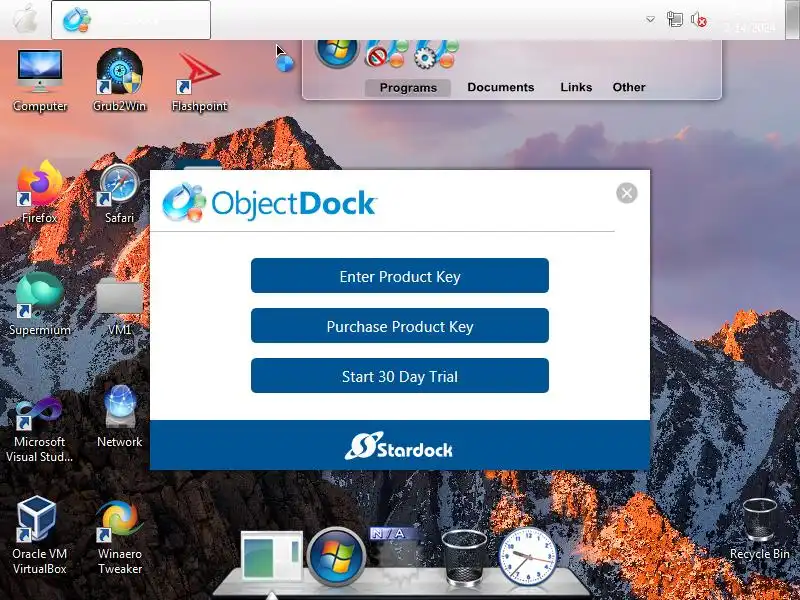This screenshot has height=600, width=800.
Task: Open the trash bin in bottom dock
Action: click(464, 557)
